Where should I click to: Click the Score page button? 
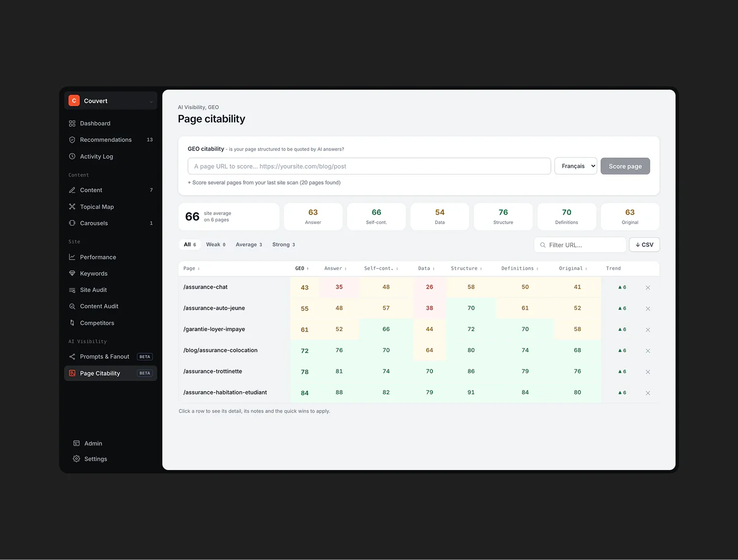tap(625, 166)
